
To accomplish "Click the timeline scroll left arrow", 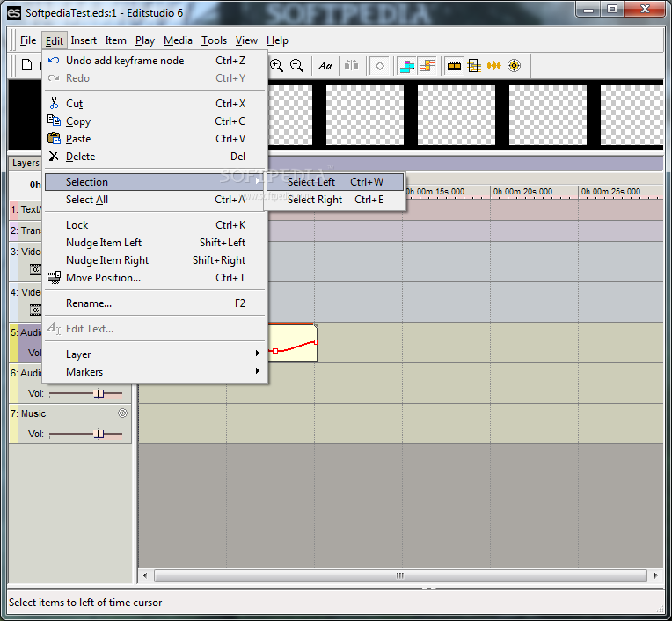I will 145,575.
